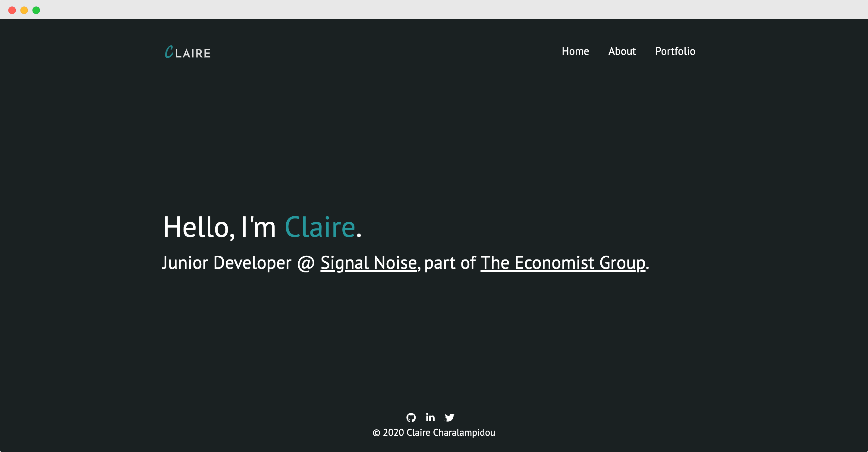
Task: Open the LinkedIn icon in footer
Action: [430, 417]
